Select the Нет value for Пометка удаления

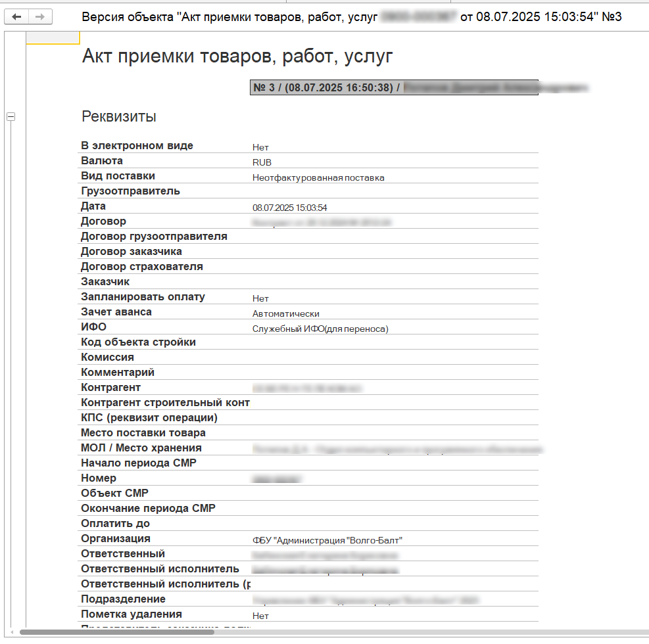[260, 616]
